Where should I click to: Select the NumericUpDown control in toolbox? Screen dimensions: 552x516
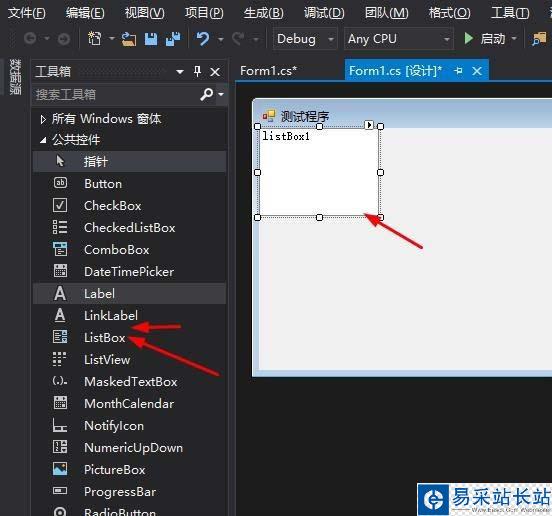[x=130, y=447]
